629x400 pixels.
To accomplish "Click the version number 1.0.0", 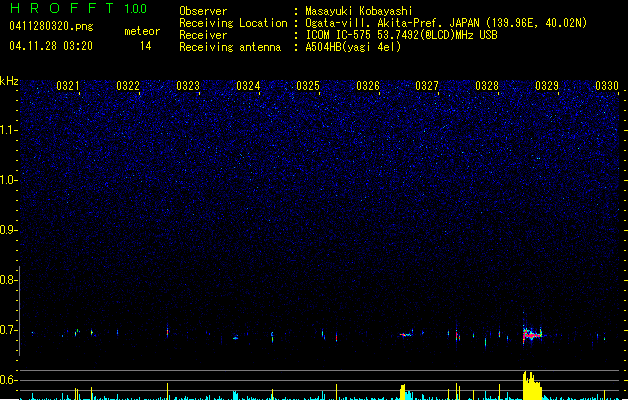I will coord(136,9).
